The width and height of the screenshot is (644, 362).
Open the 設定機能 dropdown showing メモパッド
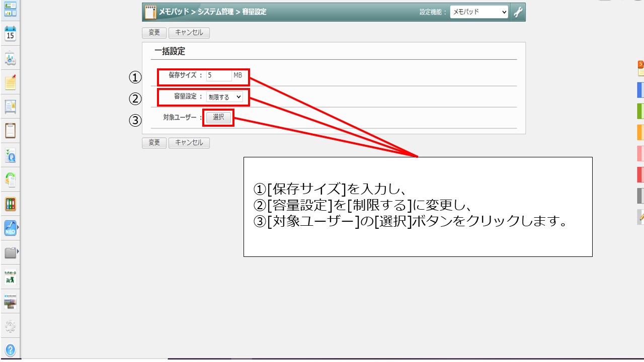(479, 12)
